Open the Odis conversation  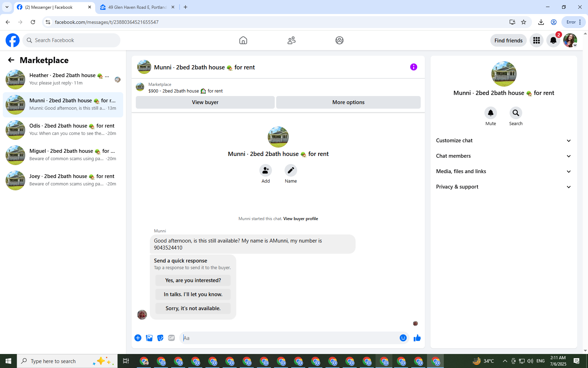click(63, 130)
